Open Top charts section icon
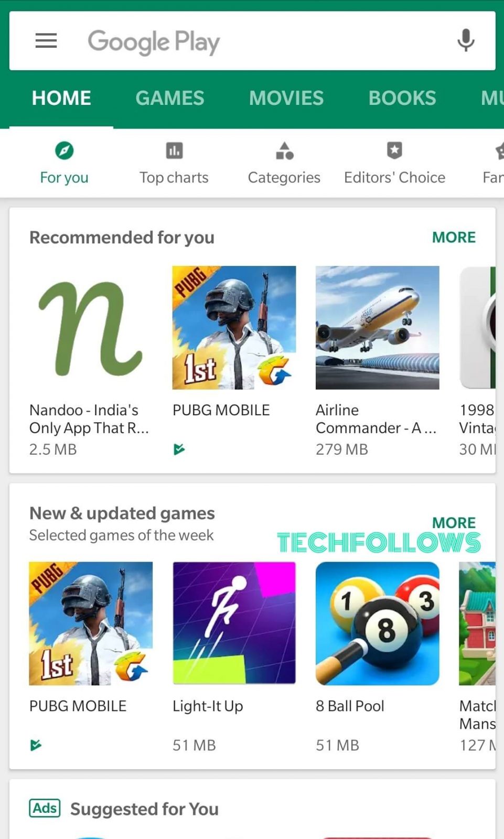The width and height of the screenshot is (504, 839). pos(174,151)
